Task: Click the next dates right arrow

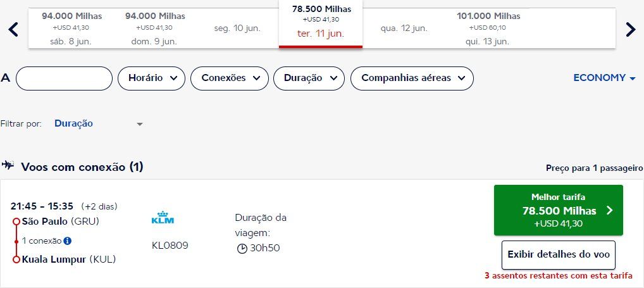Action: click(x=630, y=29)
